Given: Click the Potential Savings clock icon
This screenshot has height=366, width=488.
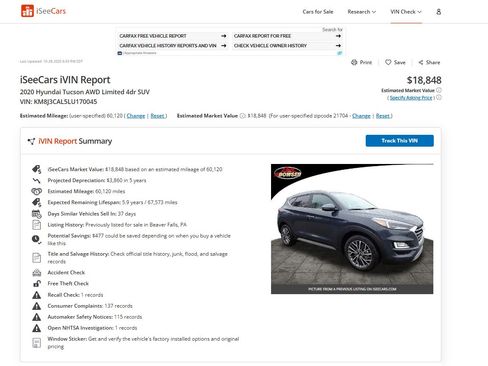Looking at the screenshot, I should [x=37, y=239].
